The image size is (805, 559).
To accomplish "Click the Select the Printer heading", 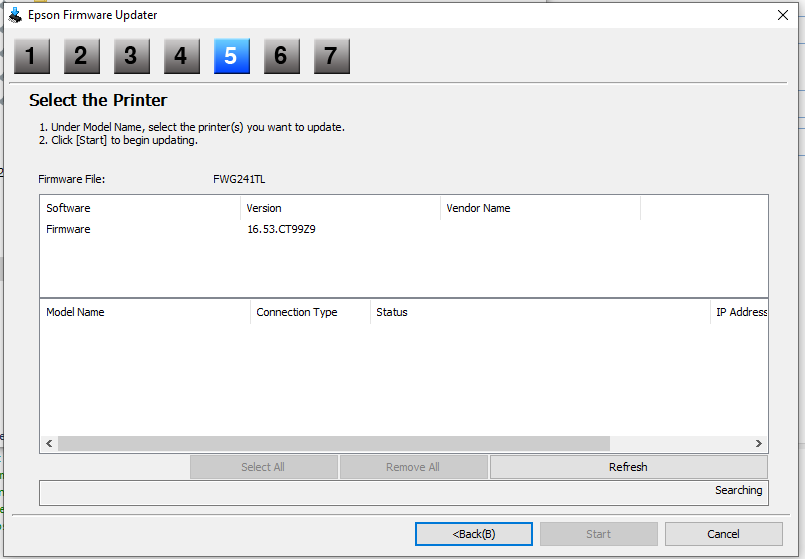I will click(98, 100).
